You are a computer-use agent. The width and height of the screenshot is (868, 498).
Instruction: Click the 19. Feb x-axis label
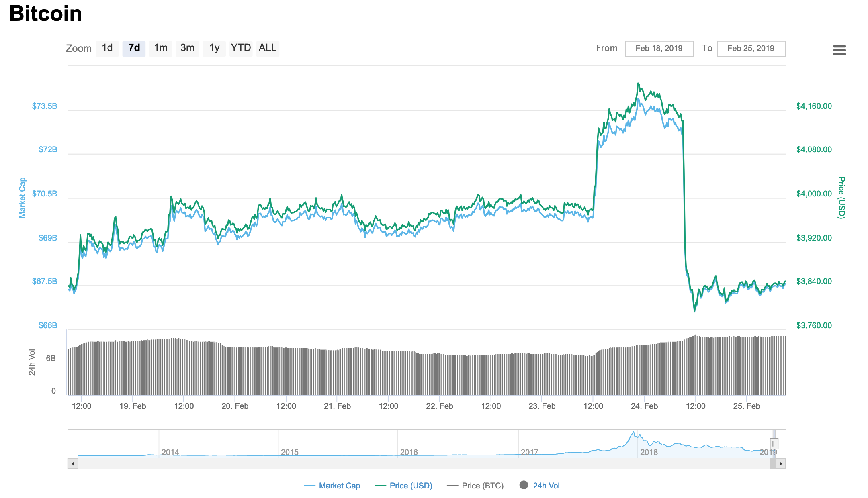coord(133,406)
